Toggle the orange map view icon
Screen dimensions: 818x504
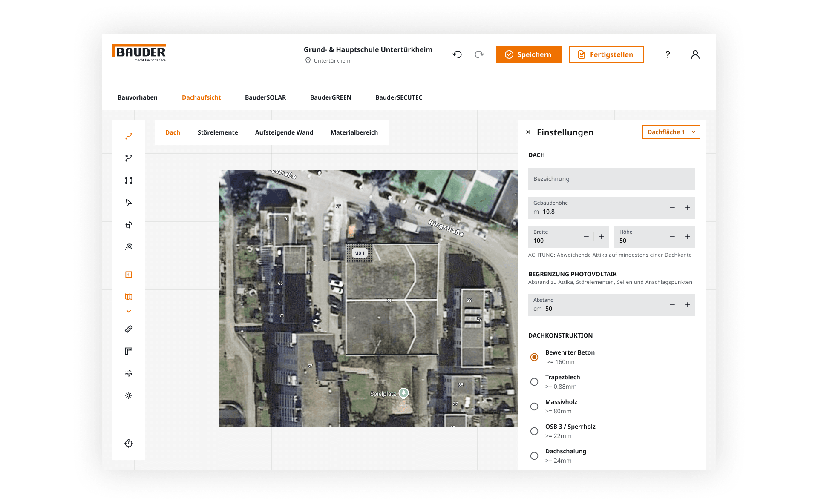(x=129, y=297)
